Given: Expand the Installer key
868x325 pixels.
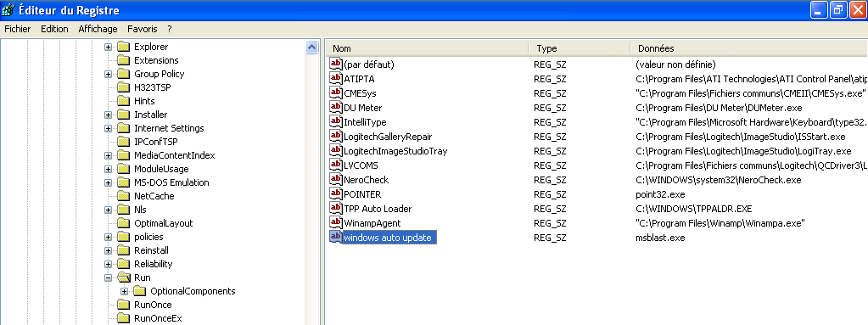Looking at the screenshot, I should click(108, 115).
